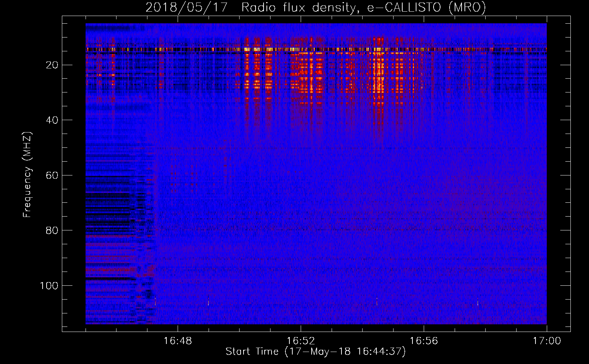Click the 20 frequency tick label
Image resolution: width=589 pixels, height=364 pixels.
tap(52, 65)
